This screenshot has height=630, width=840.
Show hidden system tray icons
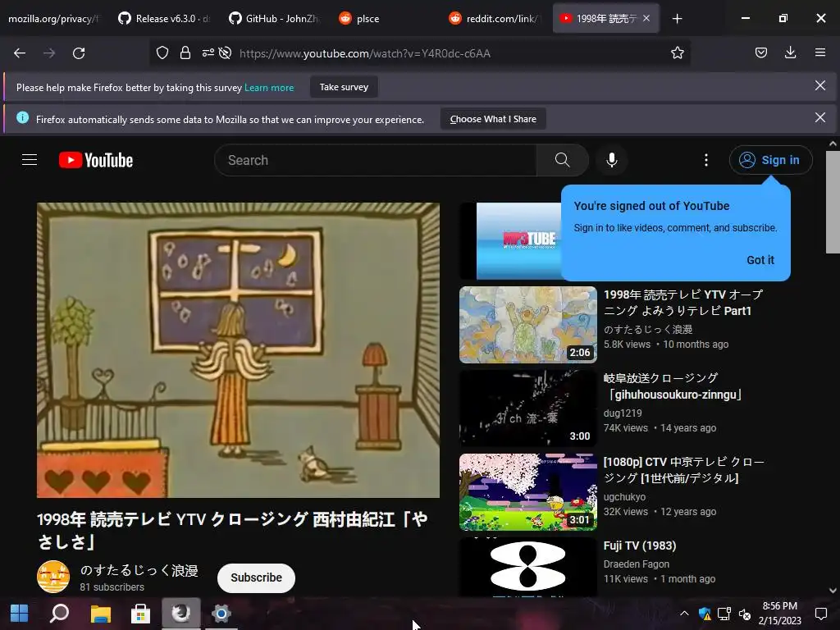coord(685,614)
